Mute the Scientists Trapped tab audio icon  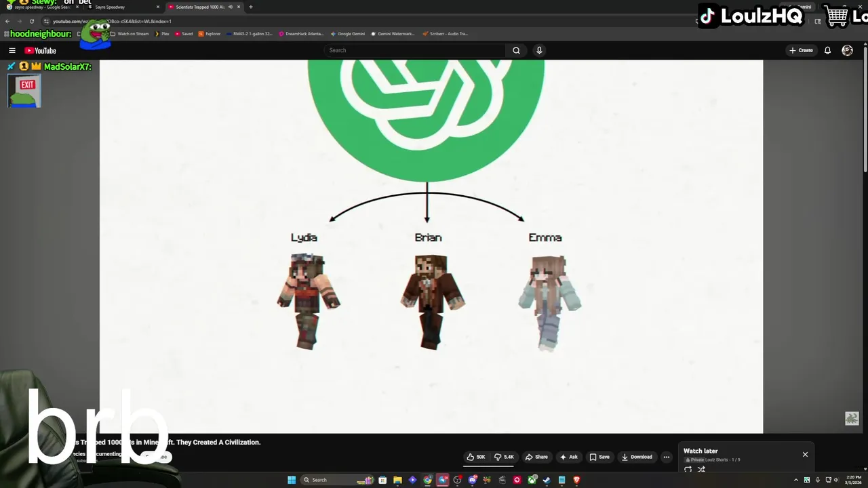click(x=231, y=7)
